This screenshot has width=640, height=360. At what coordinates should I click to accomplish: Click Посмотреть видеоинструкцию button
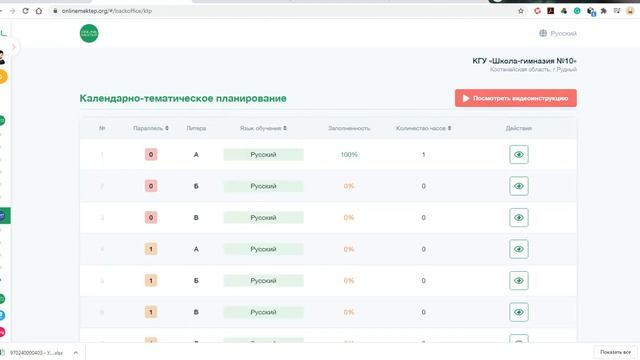pos(516,98)
